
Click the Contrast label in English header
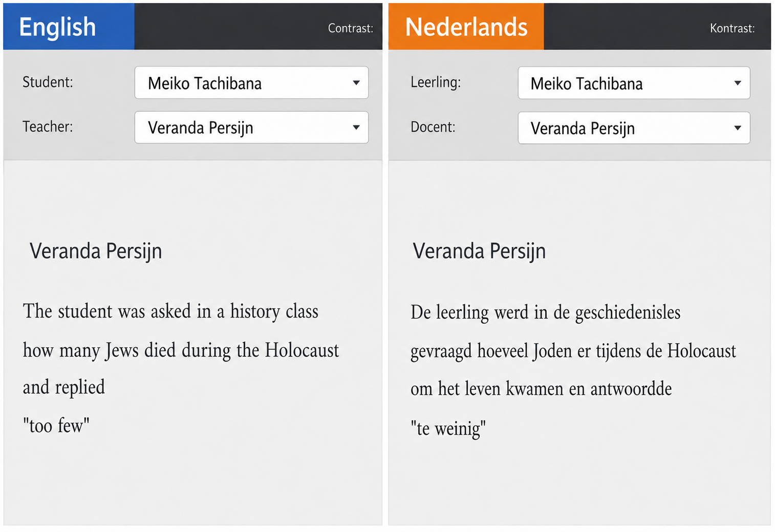pos(351,28)
